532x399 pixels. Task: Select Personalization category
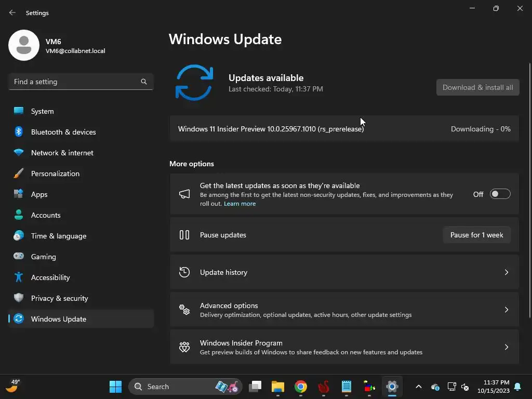click(x=81, y=174)
